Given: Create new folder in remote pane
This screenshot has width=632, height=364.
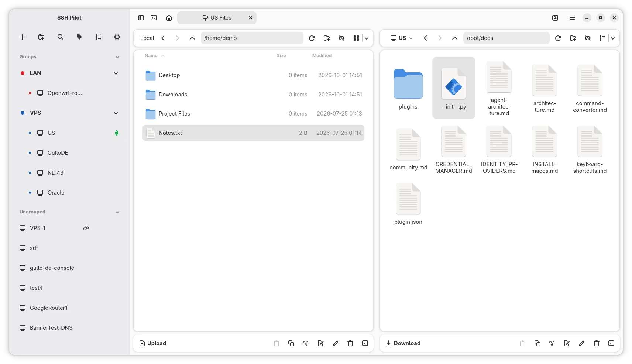Looking at the screenshot, I should pyautogui.click(x=573, y=38).
